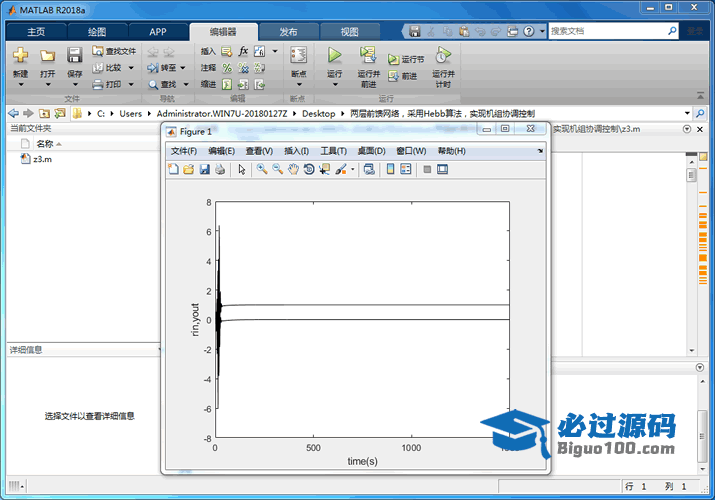
Task: Click the Advance (前进) button
Action: [x=403, y=76]
